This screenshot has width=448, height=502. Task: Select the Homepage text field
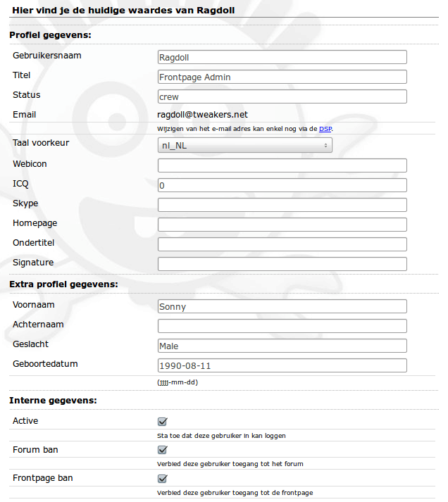point(282,225)
